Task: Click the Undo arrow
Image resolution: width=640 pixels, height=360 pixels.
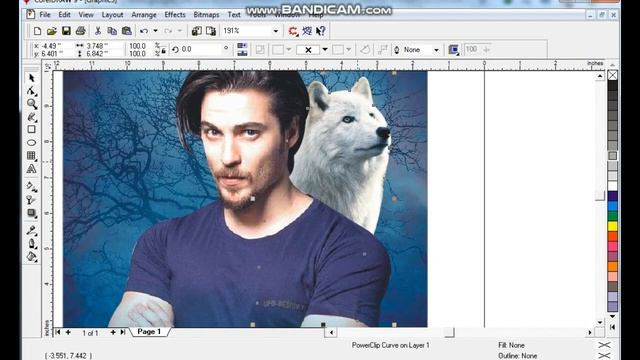Action: [x=144, y=31]
